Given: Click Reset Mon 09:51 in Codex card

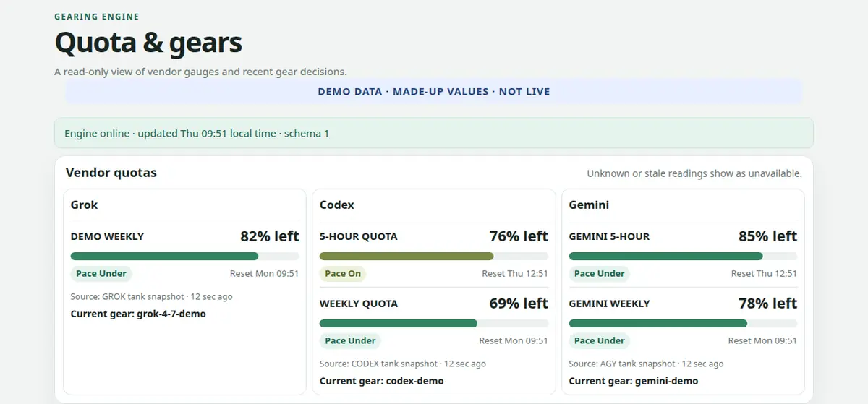Looking at the screenshot, I should point(514,340).
